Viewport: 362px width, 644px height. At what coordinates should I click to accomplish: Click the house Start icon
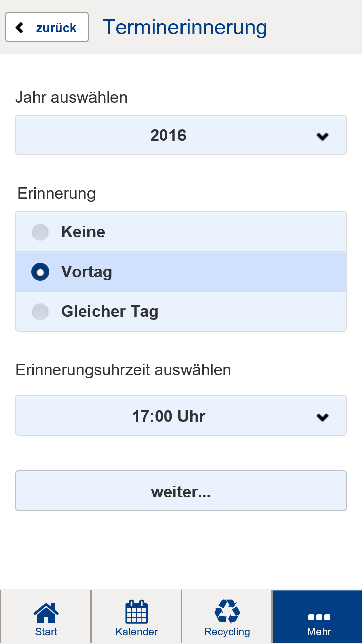[46, 612]
